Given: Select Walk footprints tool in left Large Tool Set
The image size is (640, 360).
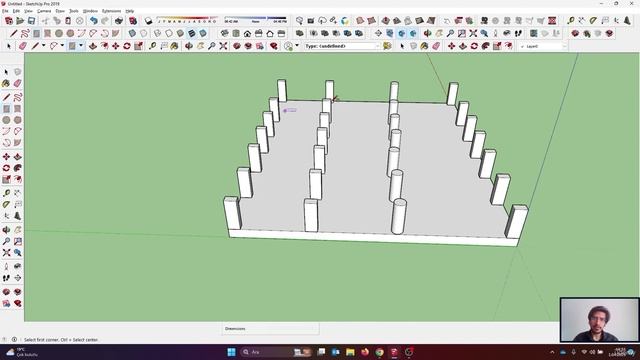Looking at the screenshot, I should pyautogui.click(x=6, y=278).
